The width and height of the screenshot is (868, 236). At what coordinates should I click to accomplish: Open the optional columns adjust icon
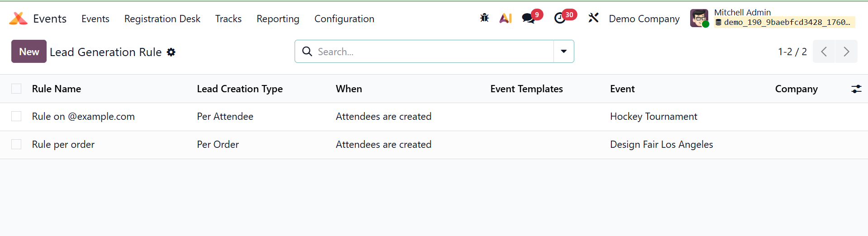click(x=856, y=89)
